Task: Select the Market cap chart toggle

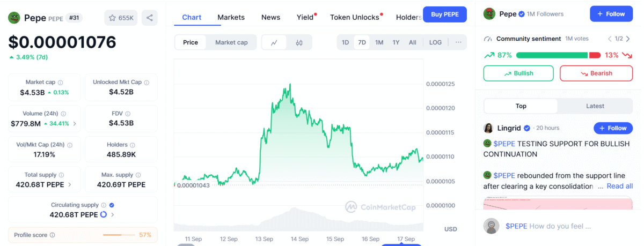Action: coord(231,42)
